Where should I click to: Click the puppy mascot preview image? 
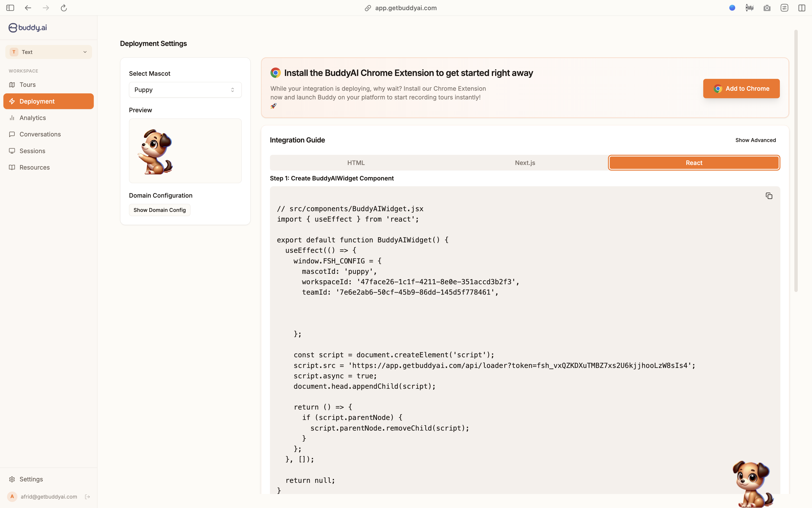[155, 152]
